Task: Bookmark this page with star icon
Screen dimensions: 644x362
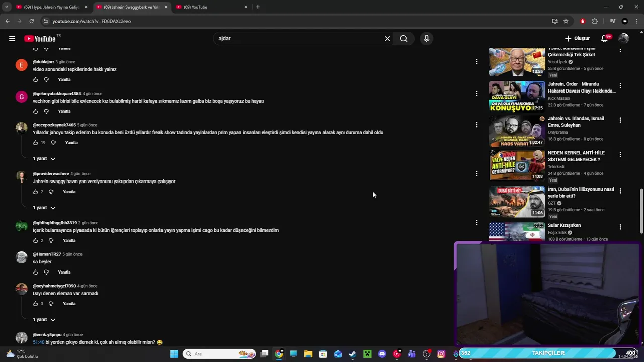Action: pos(566,21)
